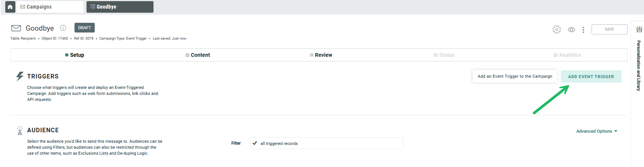Click the Save button
644x167 pixels.
tap(609, 30)
